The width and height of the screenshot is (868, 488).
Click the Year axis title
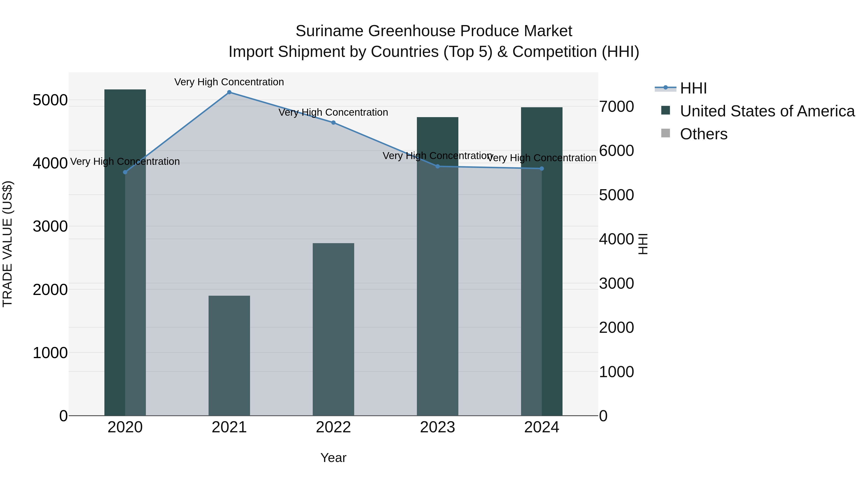click(333, 458)
